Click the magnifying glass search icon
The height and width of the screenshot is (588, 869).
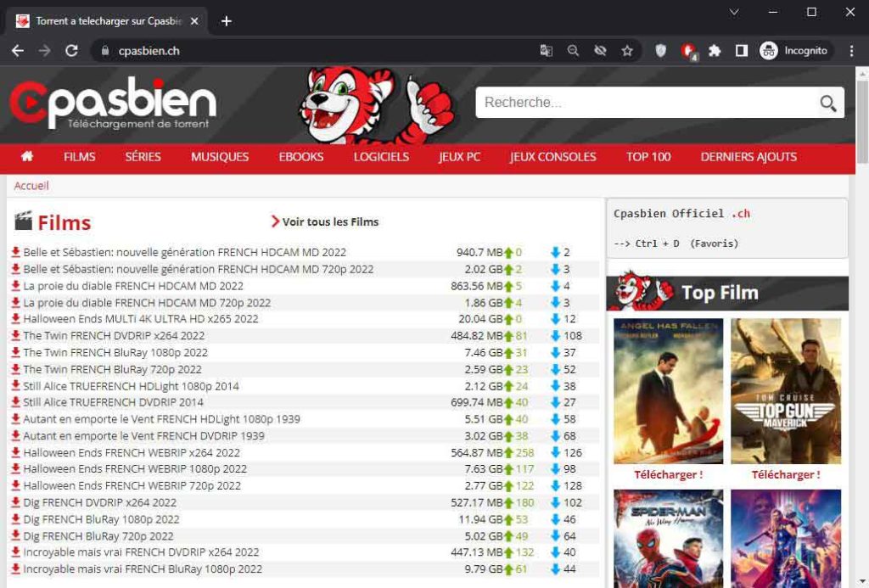(x=827, y=104)
